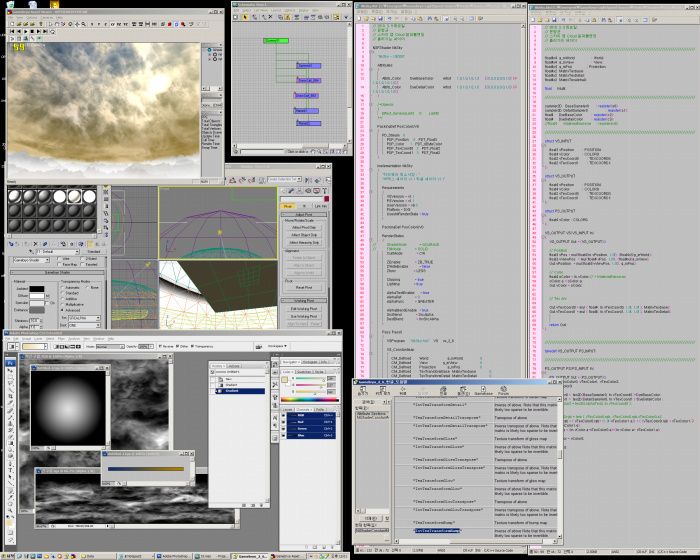Screen dimensions: 700x560
Task: Open the Image menu in Photoshop
Action: tap(26, 339)
